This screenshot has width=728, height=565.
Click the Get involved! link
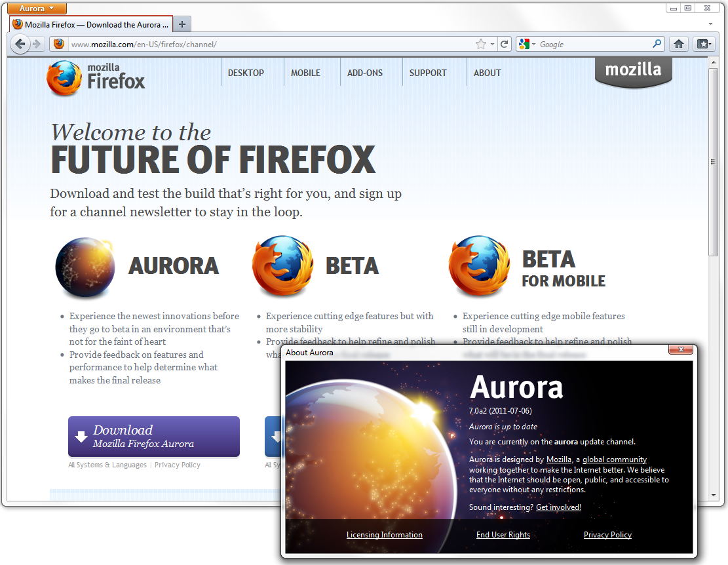(558, 507)
